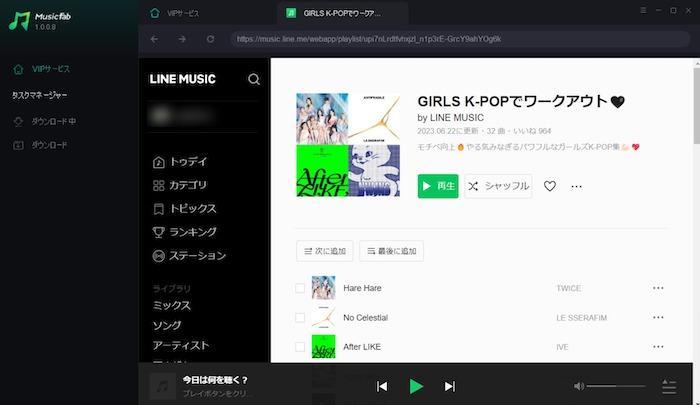Open more options for After LIKE
Viewport: 700px width, 405px height.
click(658, 347)
